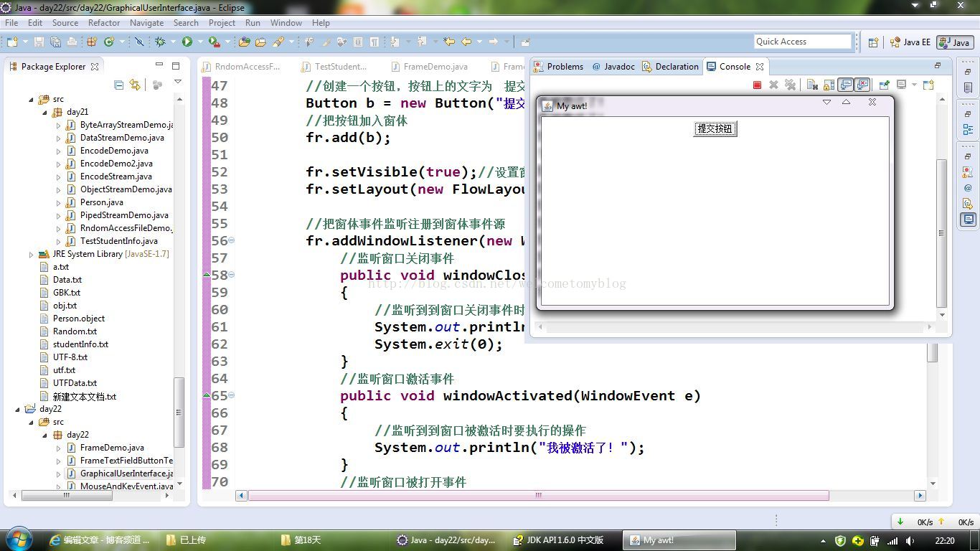
Task: Click the New file wizard icon
Action: 12,42
